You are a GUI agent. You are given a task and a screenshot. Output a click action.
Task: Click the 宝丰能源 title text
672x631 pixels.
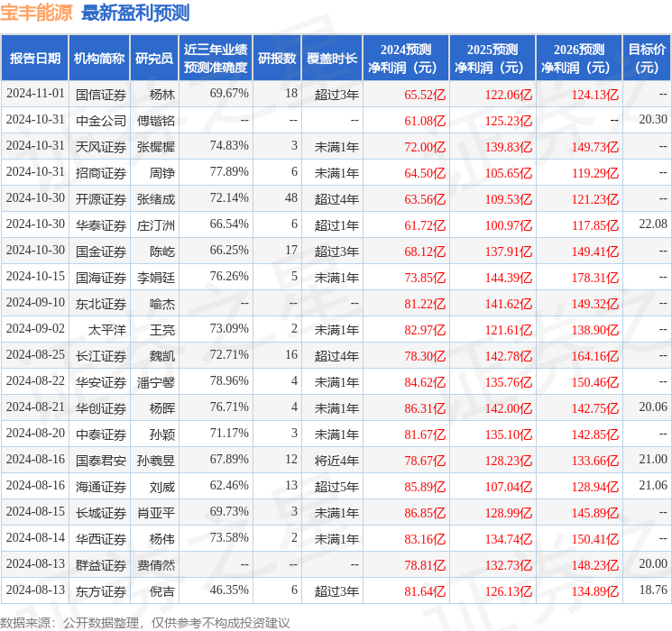(x=36, y=13)
